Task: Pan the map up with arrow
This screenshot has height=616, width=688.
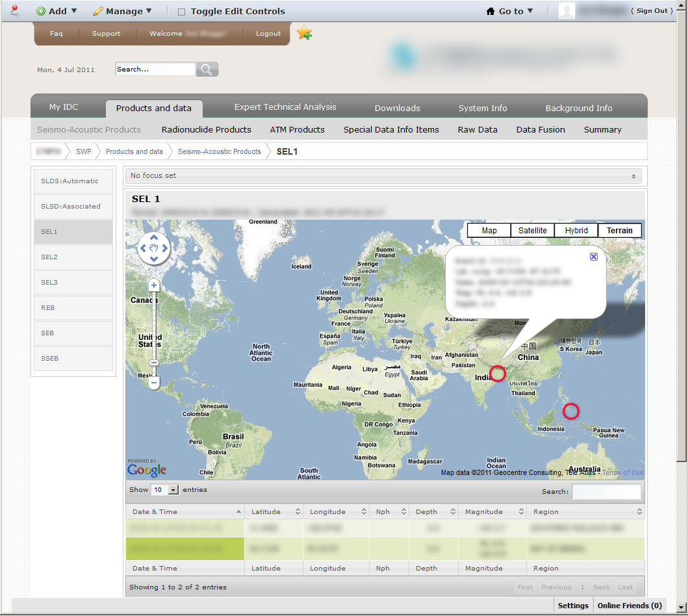Action: click(x=154, y=237)
